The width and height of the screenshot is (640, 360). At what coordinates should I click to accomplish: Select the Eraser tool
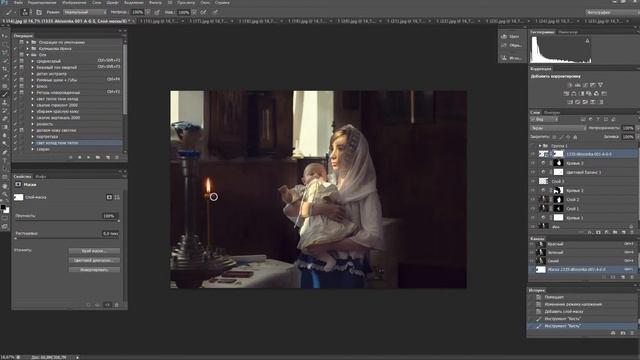(5, 119)
